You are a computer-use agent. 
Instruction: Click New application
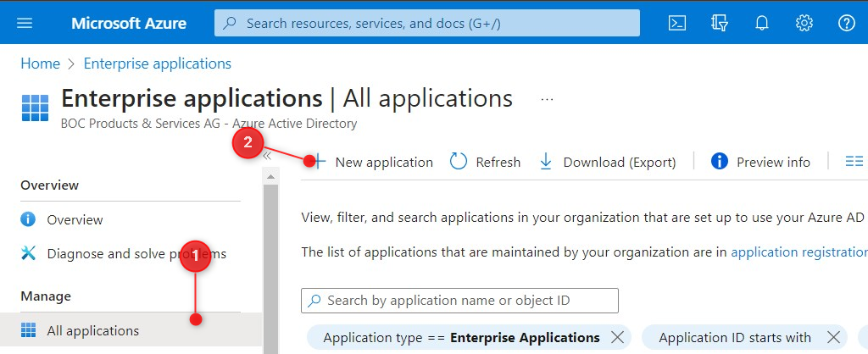[x=373, y=162]
